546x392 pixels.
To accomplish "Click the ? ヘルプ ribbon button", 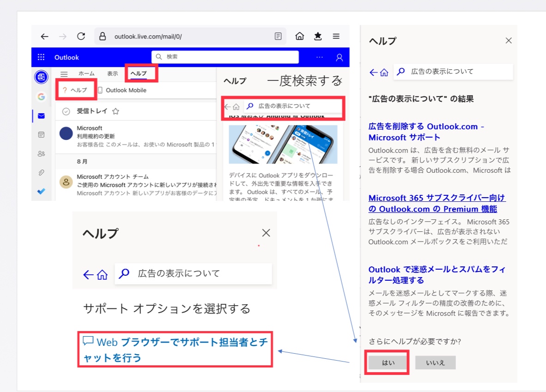I will (x=75, y=90).
